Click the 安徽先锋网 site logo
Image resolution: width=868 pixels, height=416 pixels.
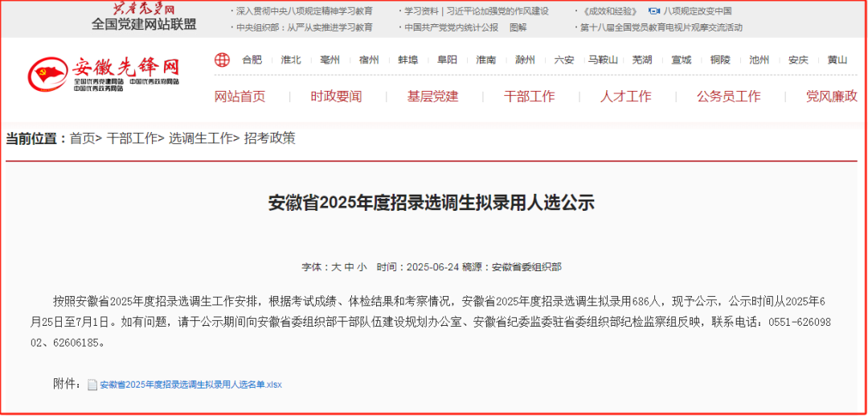click(x=104, y=75)
